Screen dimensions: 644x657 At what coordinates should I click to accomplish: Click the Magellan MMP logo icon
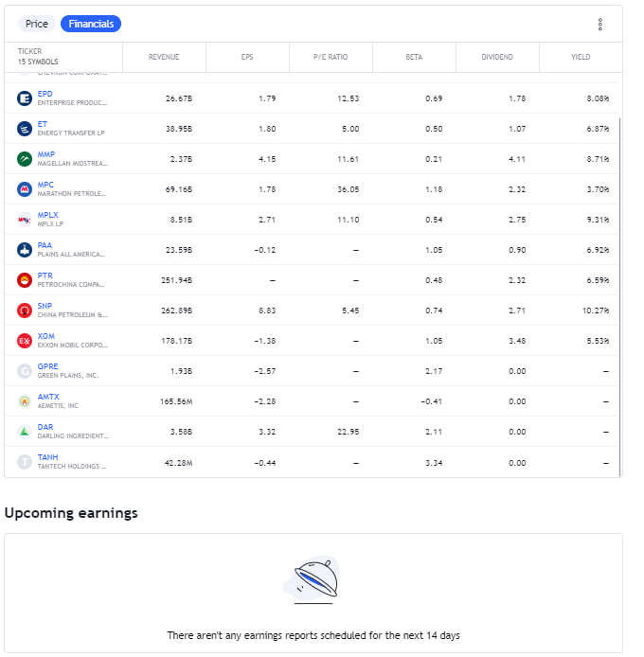pyautogui.click(x=25, y=159)
